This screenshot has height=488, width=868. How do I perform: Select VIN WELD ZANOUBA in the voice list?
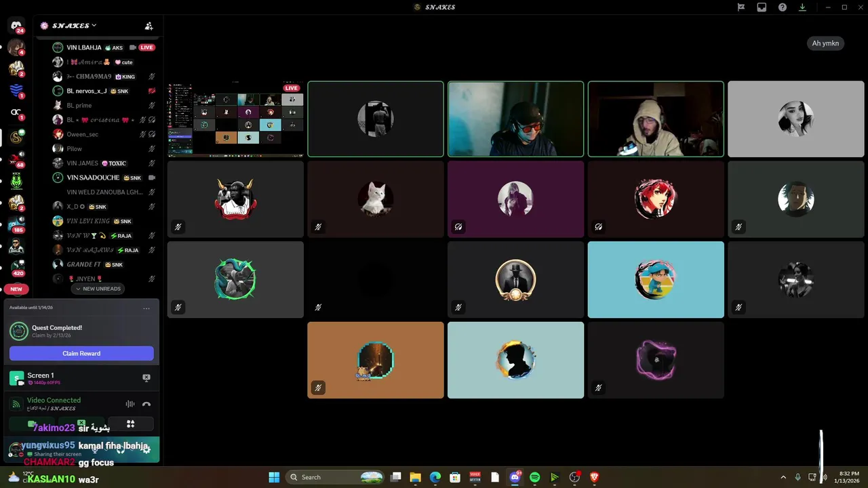coord(105,192)
